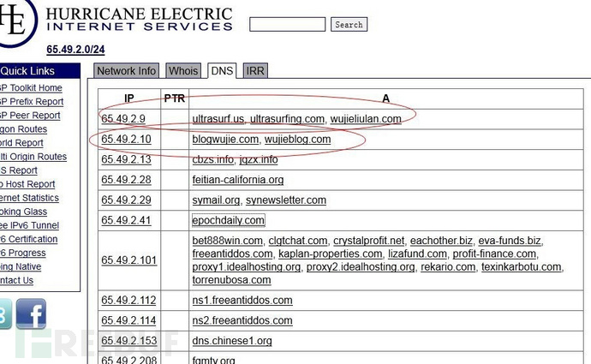This screenshot has height=364, width=591.
Task: Open the eva-funds.biz domain link
Action: (x=510, y=241)
